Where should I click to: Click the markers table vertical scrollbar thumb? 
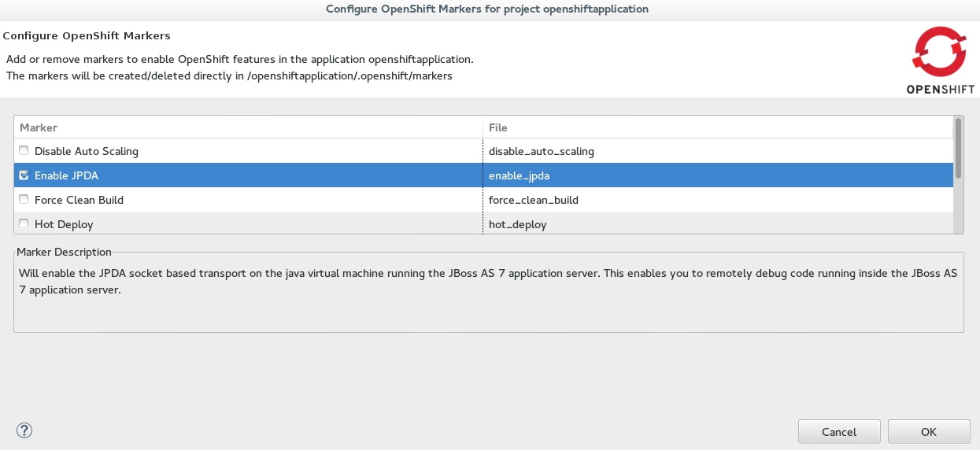click(x=958, y=148)
